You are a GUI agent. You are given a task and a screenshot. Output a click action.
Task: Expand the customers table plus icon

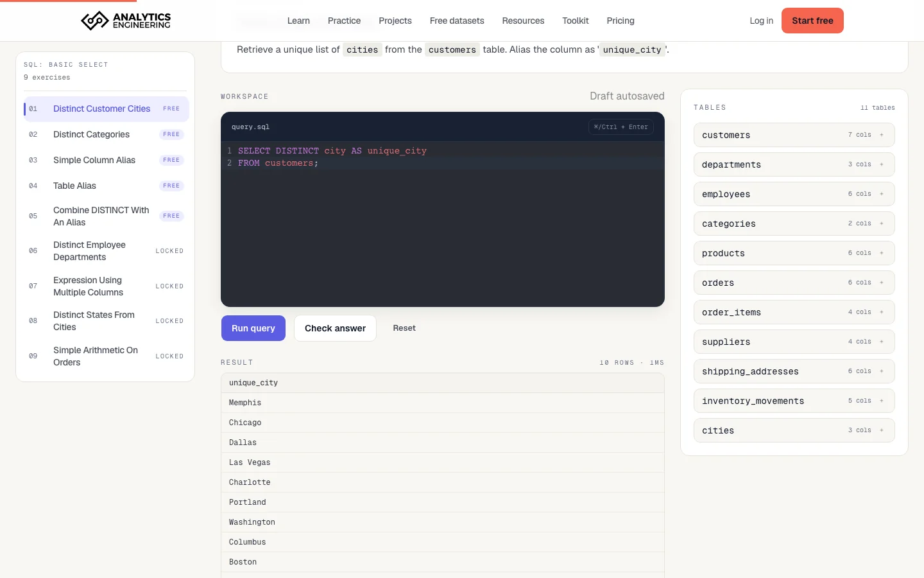[x=882, y=135]
